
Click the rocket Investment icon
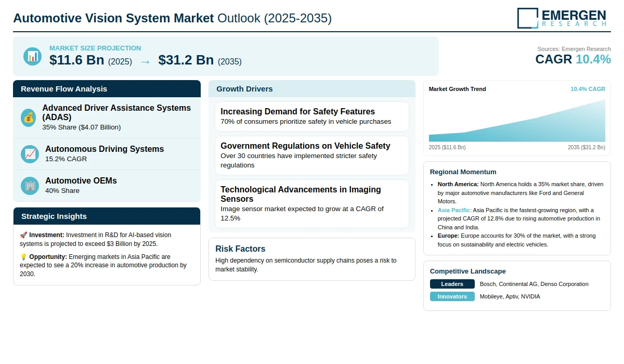[23, 235]
